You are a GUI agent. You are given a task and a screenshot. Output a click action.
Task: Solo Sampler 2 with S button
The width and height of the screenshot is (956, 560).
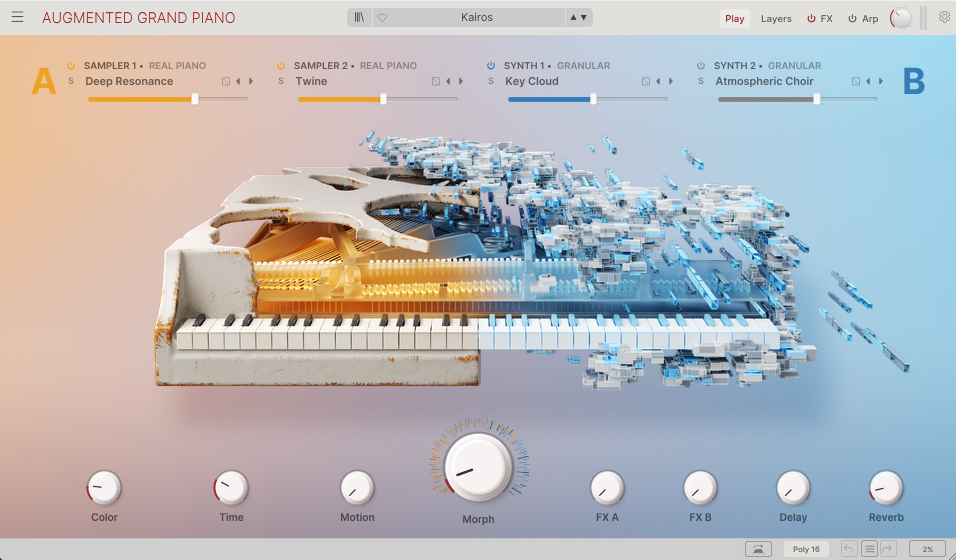[281, 81]
